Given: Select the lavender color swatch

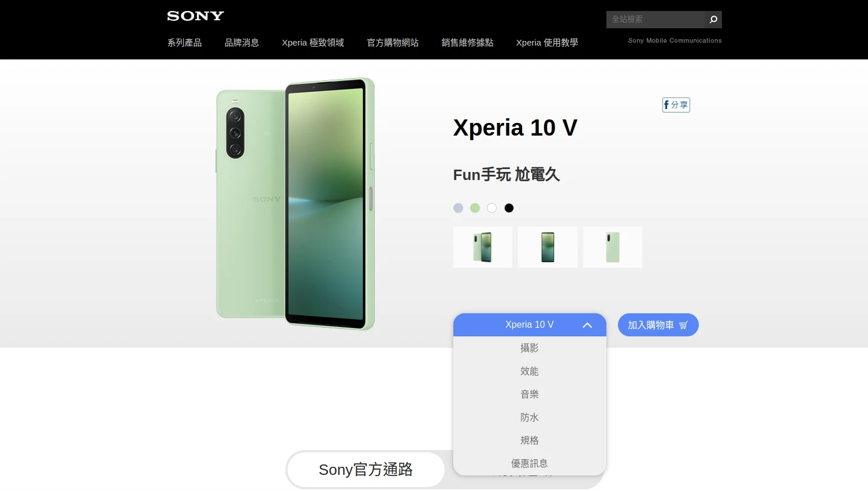Looking at the screenshot, I should pyautogui.click(x=458, y=208).
